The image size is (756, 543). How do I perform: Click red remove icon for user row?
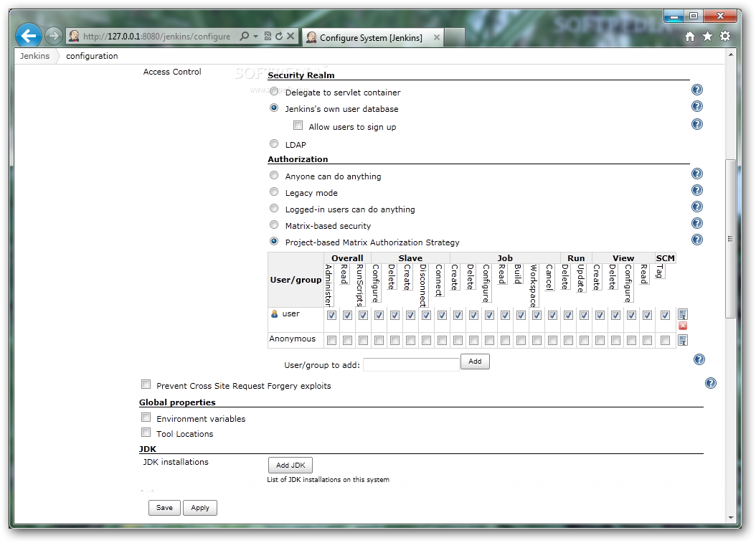pyautogui.click(x=683, y=326)
